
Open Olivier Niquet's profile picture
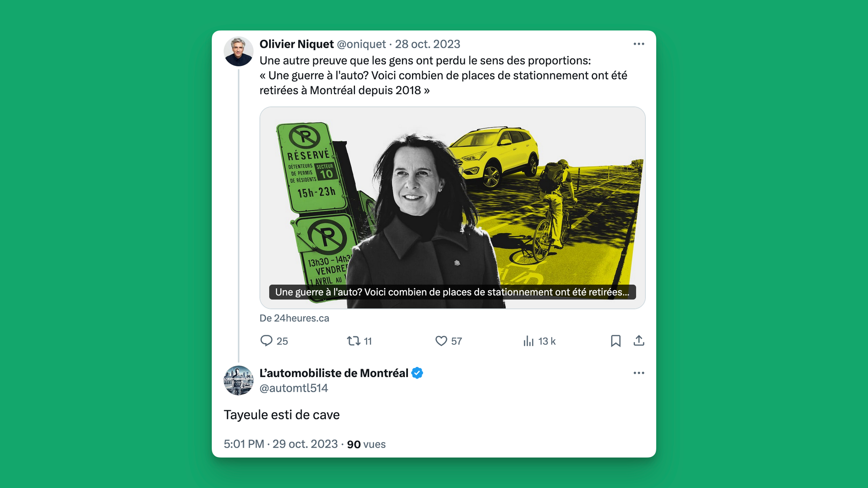239,52
